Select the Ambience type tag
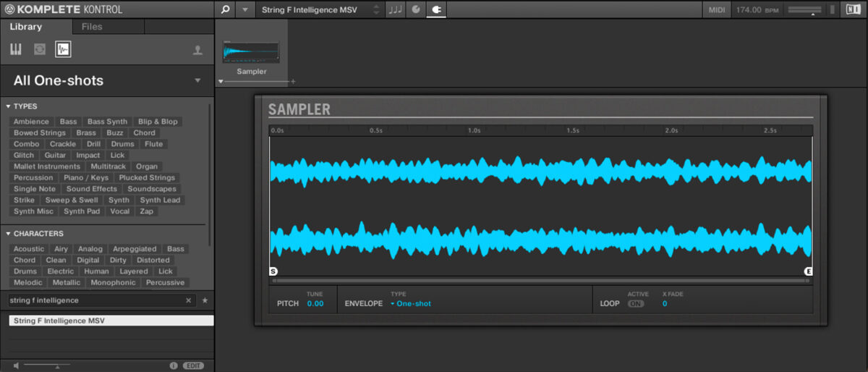868x372 pixels. tap(31, 122)
